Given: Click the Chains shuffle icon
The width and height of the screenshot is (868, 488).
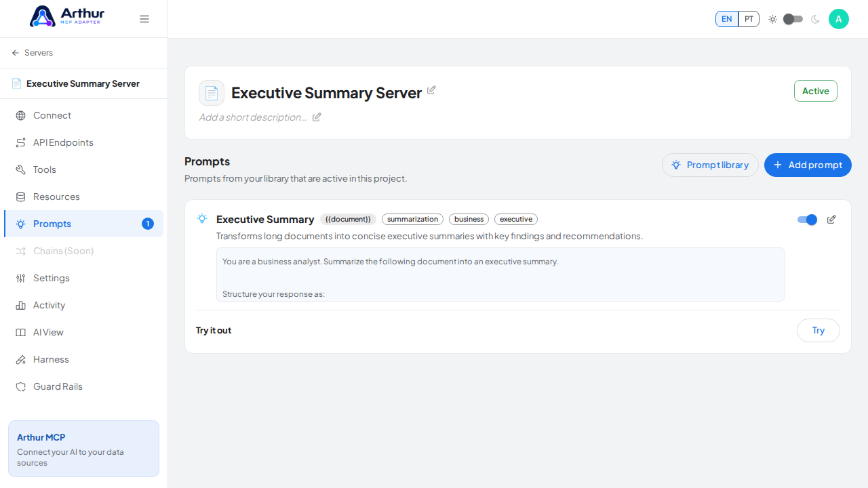Looking at the screenshot, I should click(20, 251).
